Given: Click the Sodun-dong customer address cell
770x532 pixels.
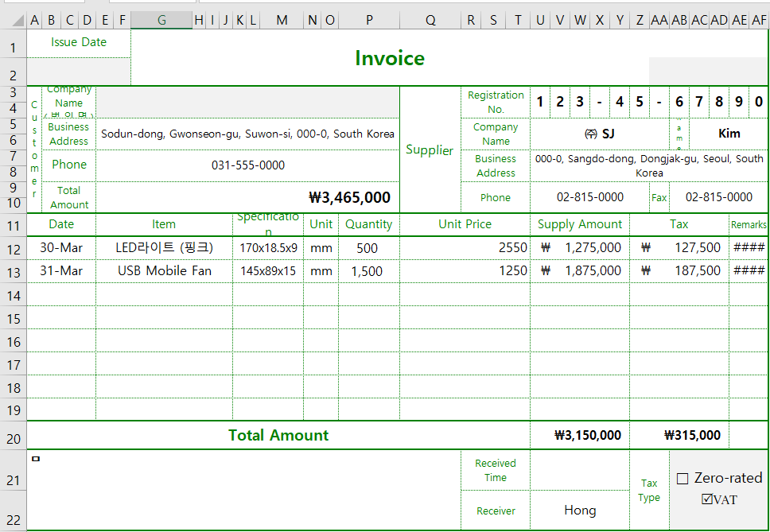Looking at the screenshot, I should point(247,134).
